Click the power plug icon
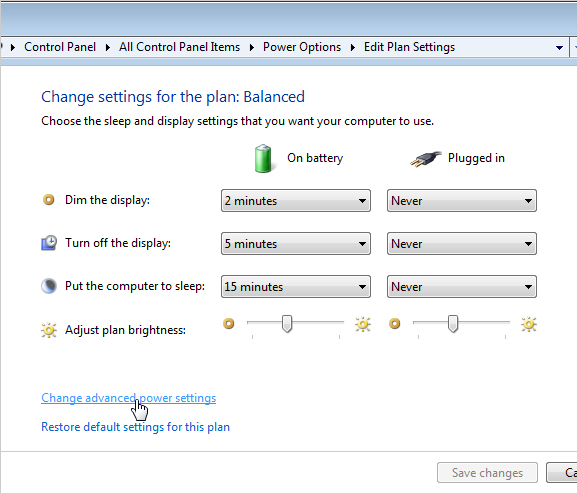Image resolution: width=577 pixels, height=493 pixels. [425, 159]
